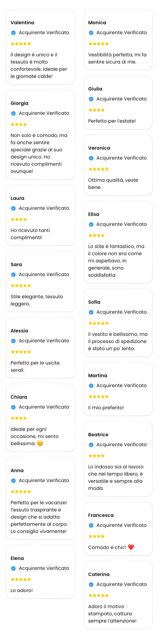The image size is (161, 644).
Task: Click the reviewer name Sara
Action: pyautogui.click(x=16, y=264)
